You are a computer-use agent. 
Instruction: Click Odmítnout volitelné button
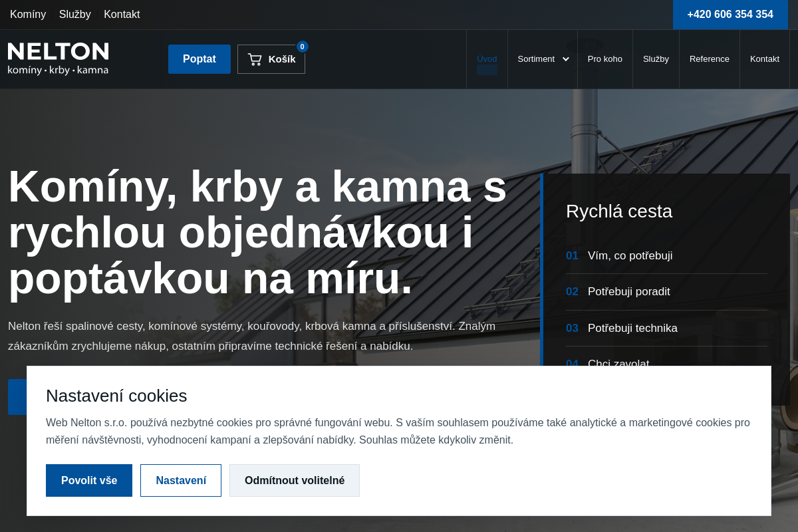[x=295, y=480]
